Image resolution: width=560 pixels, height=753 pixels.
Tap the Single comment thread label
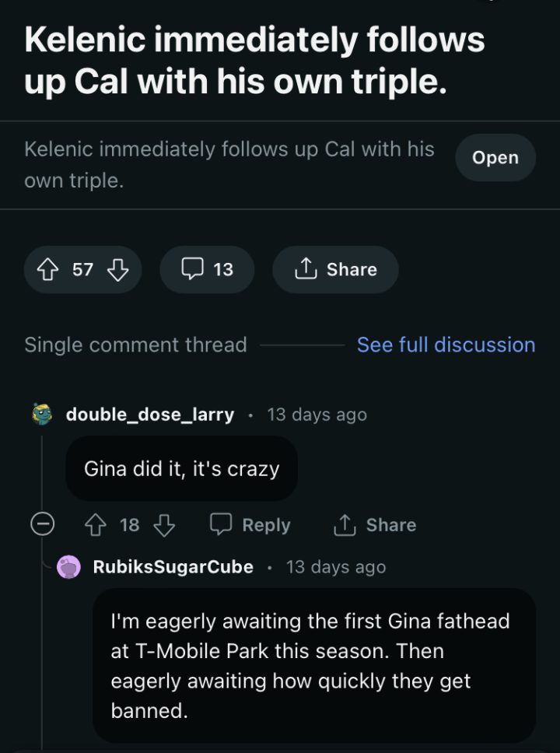pos(135,345)
